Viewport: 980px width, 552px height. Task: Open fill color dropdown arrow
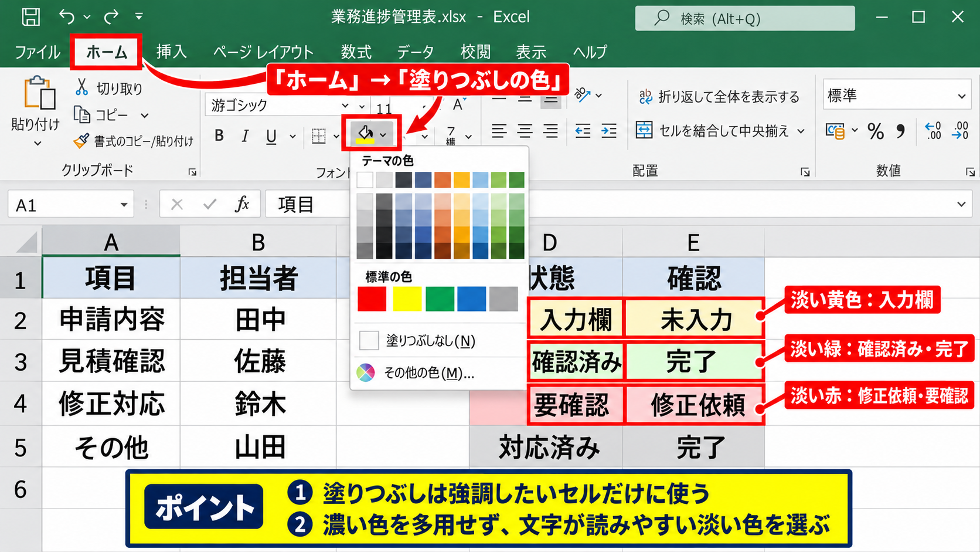(x=383, y=136)
